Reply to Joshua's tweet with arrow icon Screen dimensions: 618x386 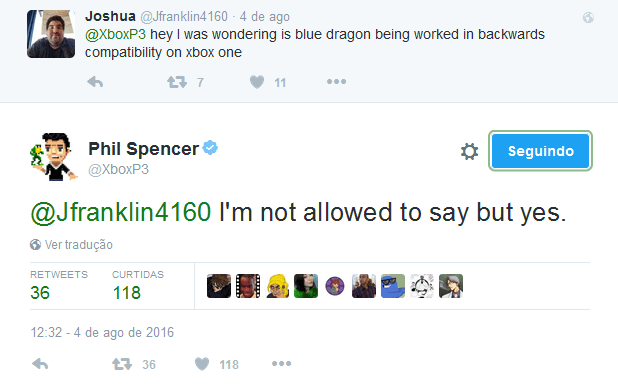click(95, 82)
